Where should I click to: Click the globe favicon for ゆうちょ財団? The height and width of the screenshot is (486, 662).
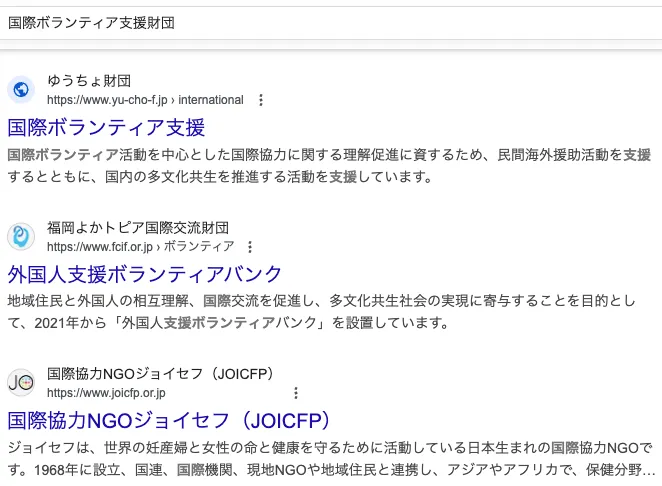tap(21, 90)
